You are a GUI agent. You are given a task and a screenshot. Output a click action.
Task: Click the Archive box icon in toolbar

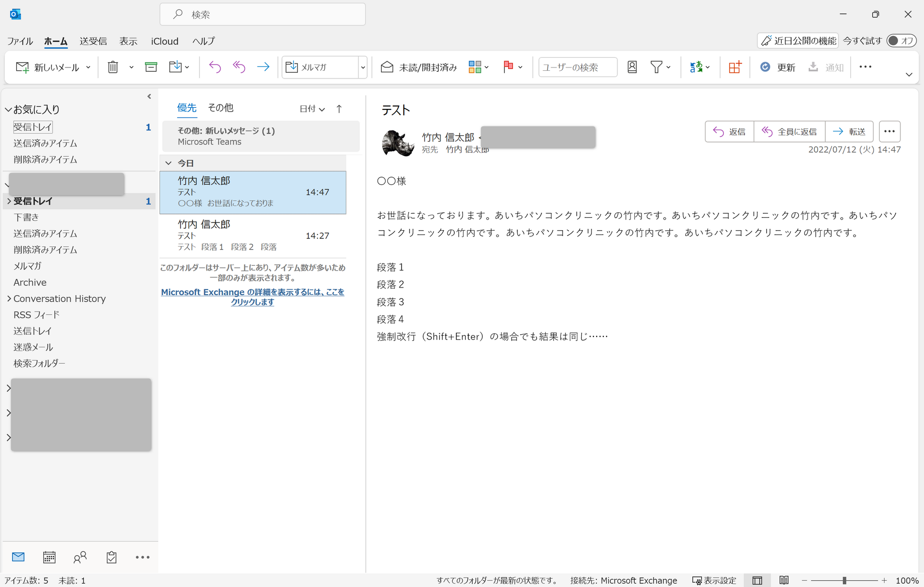click(x=151, y=67)
